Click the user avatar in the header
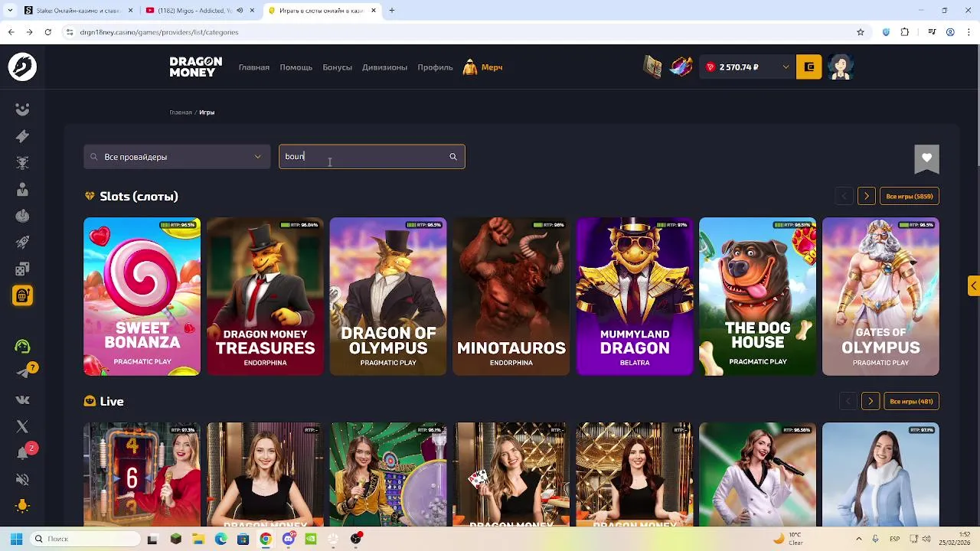The height and width of the screenshot is (551, 980). point(841,67)
